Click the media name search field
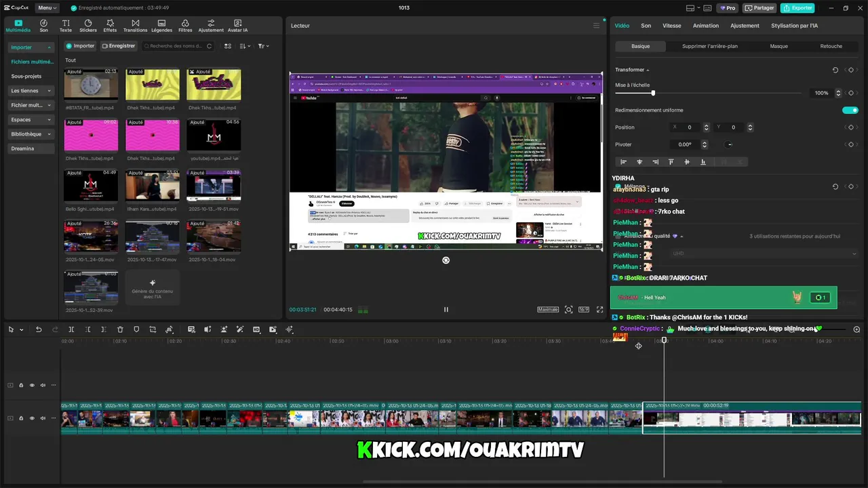Viewport: 868px width, 488px height. point(178,46)
